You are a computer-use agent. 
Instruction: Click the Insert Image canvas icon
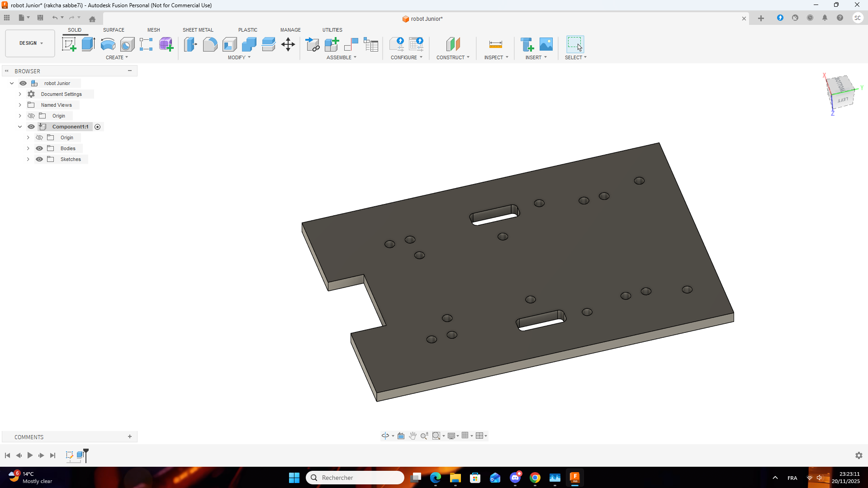click(546, 44)
